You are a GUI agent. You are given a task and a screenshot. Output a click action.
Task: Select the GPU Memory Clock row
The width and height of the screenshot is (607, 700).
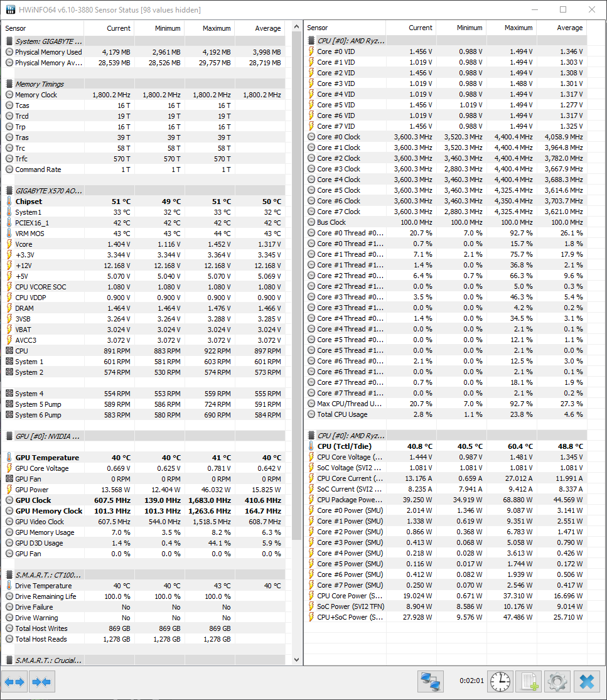[143, 510]
